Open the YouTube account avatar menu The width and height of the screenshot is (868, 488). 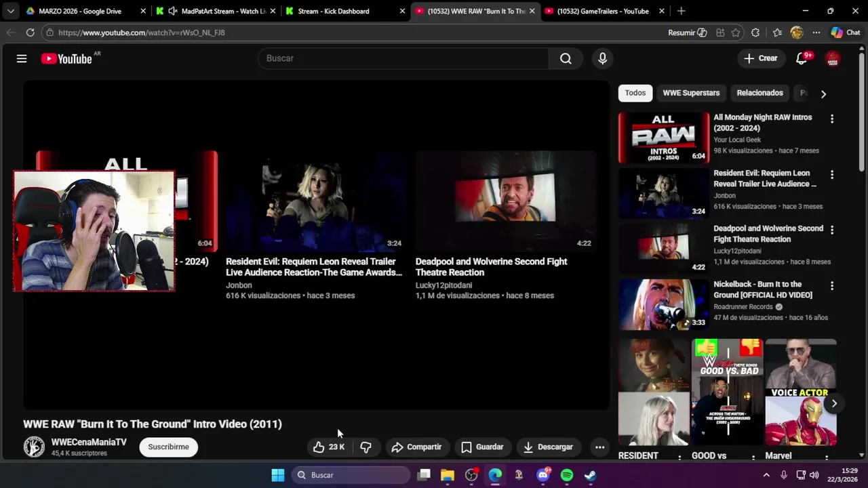click(x=833, y=58)
